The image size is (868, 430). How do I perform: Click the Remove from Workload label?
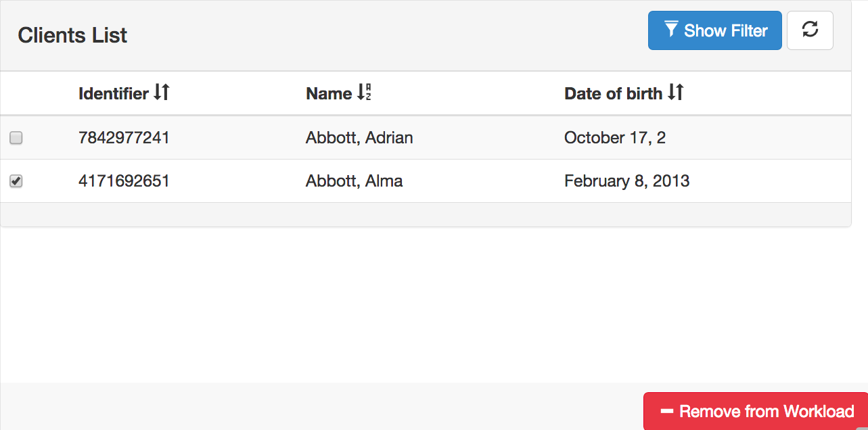pos(767,411)
